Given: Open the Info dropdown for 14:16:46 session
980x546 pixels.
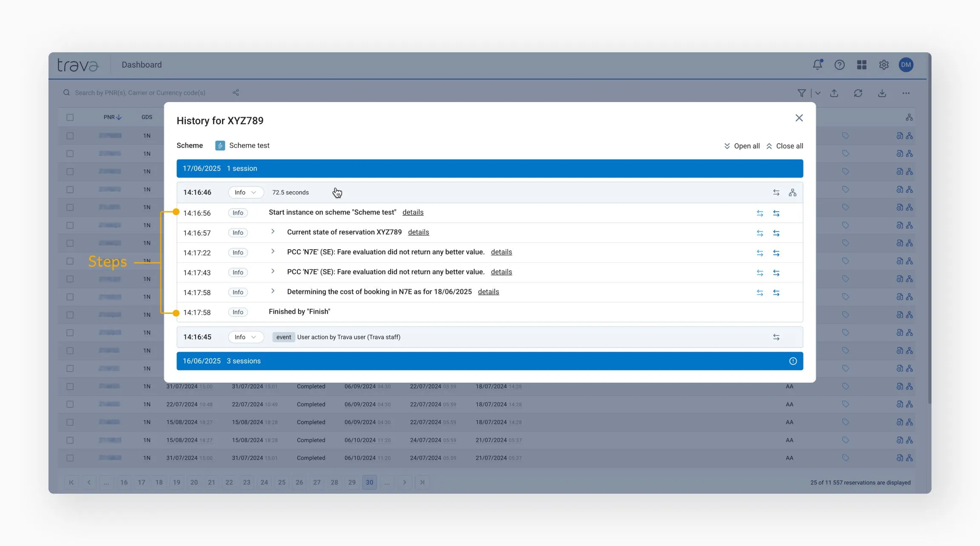Looking at the screenshot, I should [245, 193].
